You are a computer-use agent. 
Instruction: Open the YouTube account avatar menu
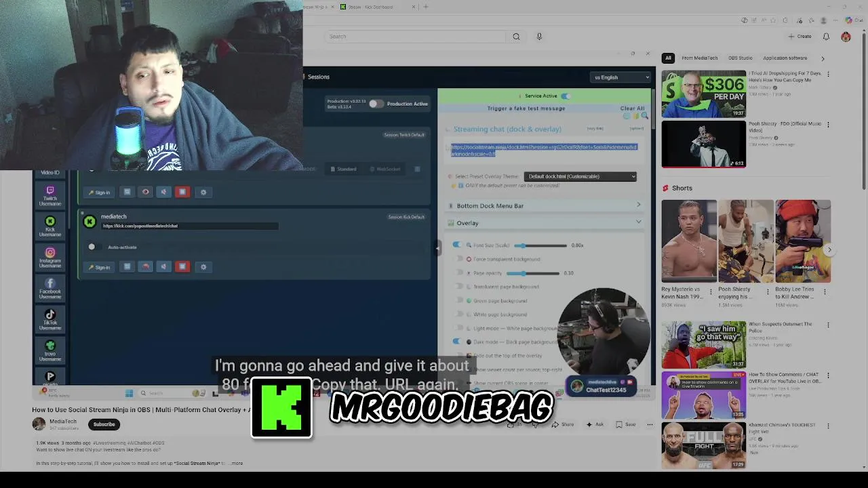(x=846, y=37)
